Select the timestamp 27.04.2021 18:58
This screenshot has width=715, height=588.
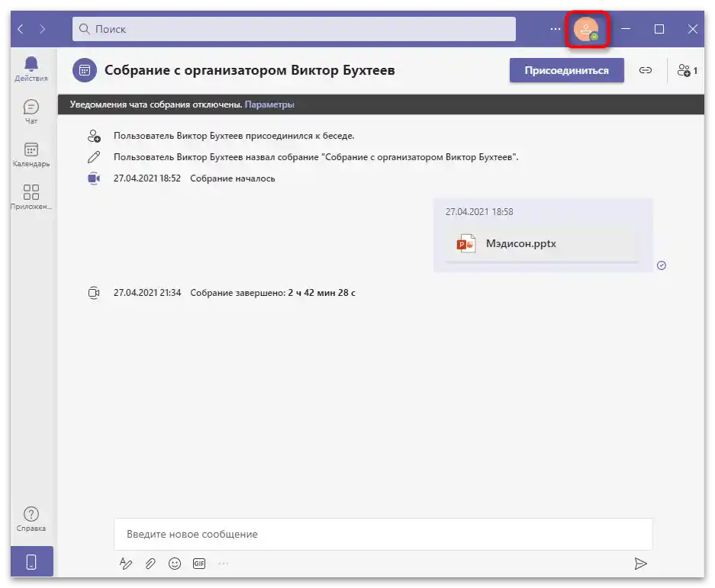(x=479, y=212)
